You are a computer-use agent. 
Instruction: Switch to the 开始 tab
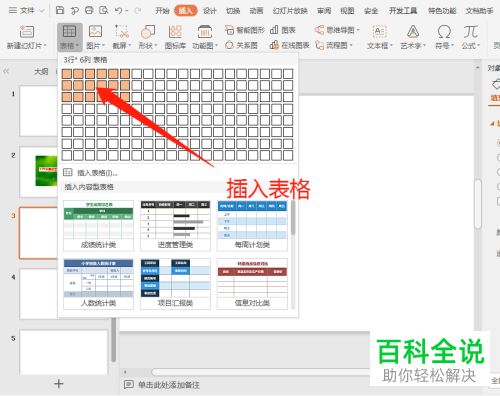[x=162, y=11]
